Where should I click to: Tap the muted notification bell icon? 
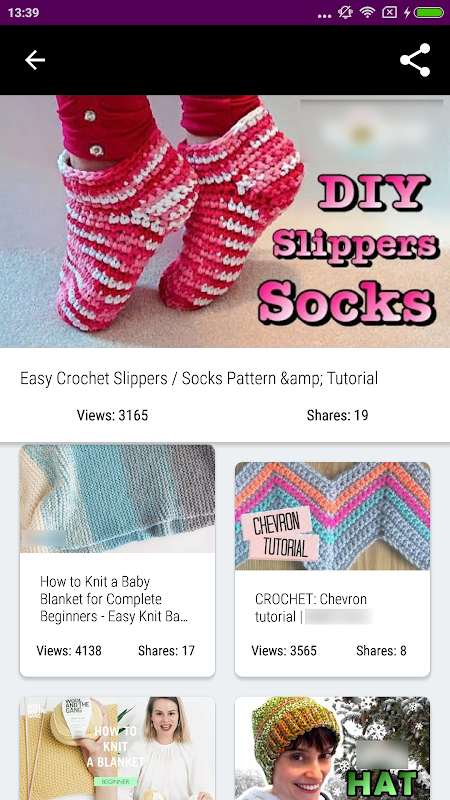click(345, 12)
